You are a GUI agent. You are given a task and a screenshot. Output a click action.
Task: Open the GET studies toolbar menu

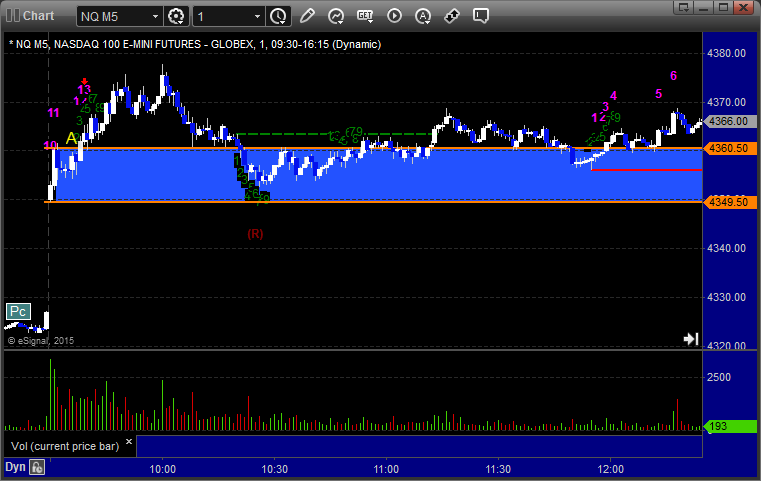[x=365, y=16]
